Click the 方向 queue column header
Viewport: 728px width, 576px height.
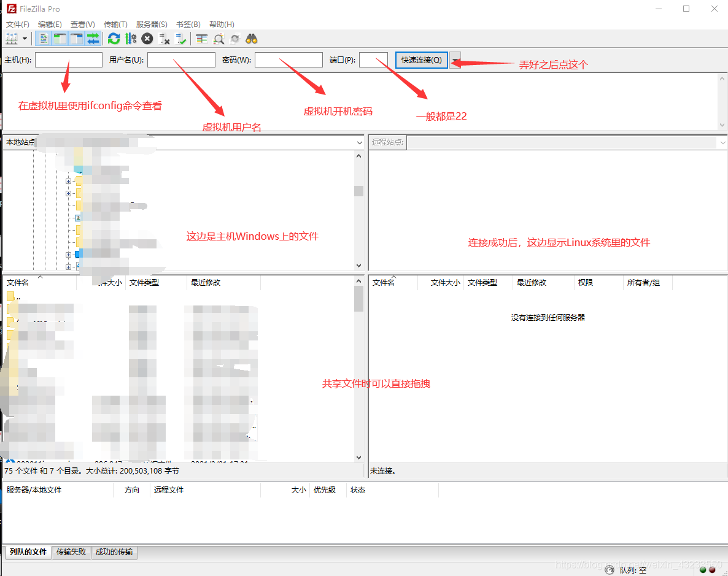pyautogui.click(x=132, y=490)
